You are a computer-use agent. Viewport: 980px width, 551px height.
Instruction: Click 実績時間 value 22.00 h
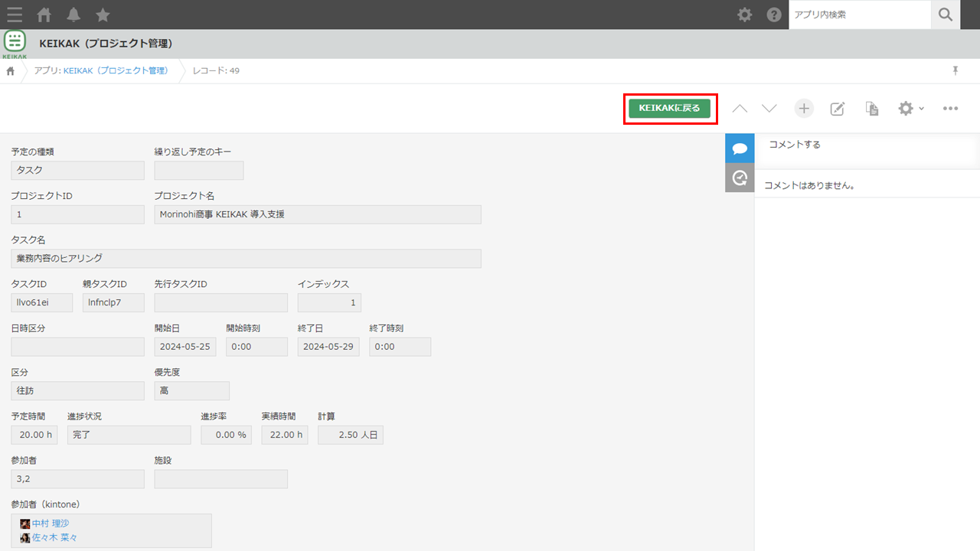[284, 435]
